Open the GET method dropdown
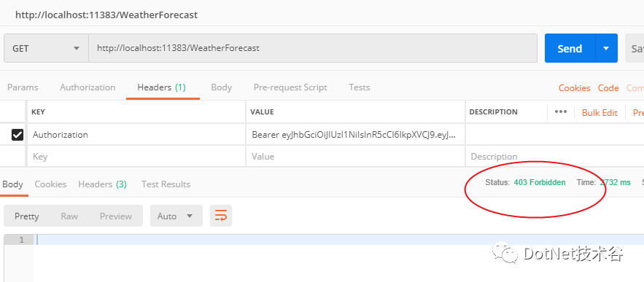 [x=46, y=48]
